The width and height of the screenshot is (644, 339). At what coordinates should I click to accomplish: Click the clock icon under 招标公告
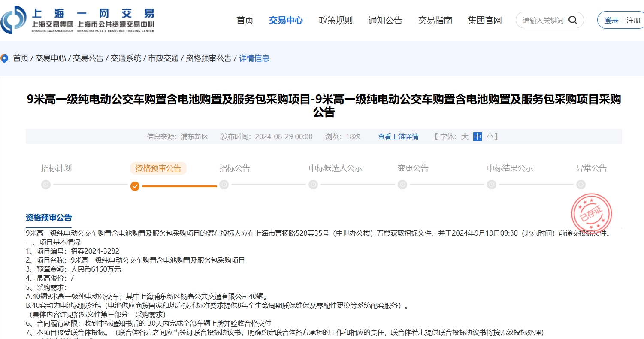tap(224, 185)
